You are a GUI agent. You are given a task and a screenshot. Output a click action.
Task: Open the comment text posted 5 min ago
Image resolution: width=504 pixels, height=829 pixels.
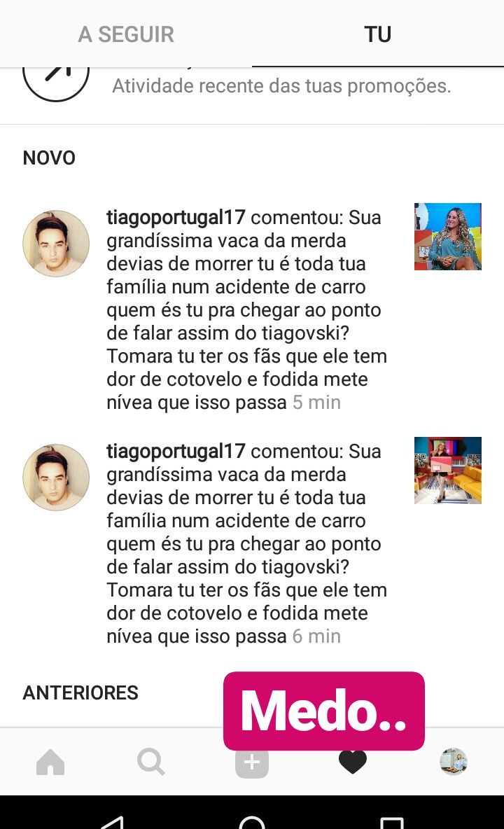tap(246, 309)
